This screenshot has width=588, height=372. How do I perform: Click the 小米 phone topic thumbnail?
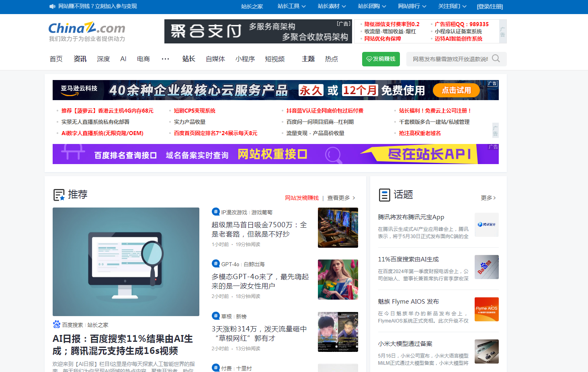pyautogui.click(x=487, y=351)
